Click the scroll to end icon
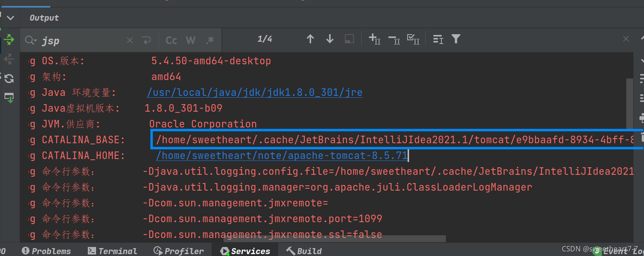Viewport: 644px width, 256px height. click(9, 98)
